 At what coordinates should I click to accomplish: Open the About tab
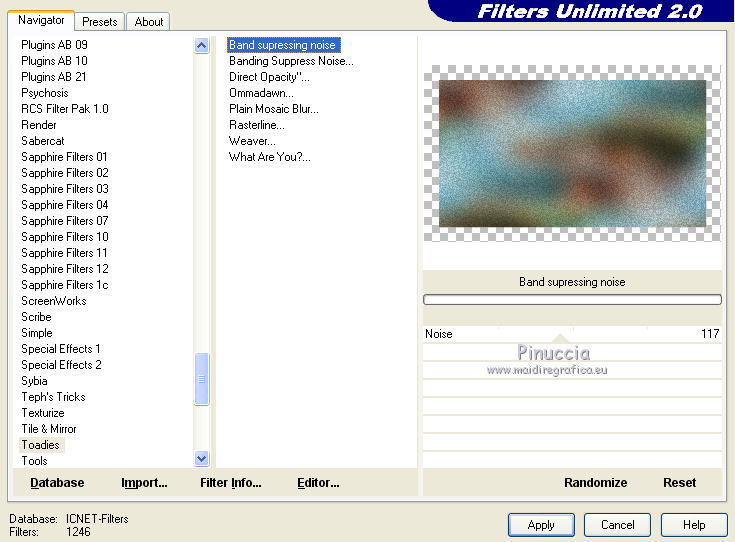(x=149, y=22)
